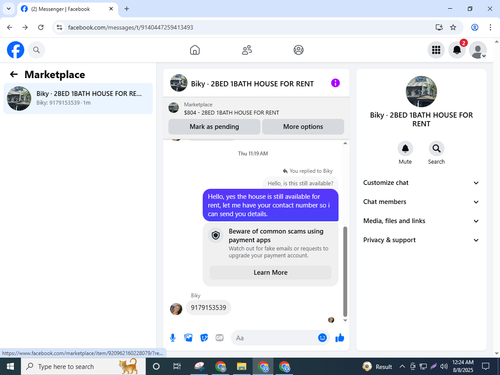This screenshot has width=500, height=375.
Task: Click the 9179153539 message bubble
Action: [x=208, y=307]
